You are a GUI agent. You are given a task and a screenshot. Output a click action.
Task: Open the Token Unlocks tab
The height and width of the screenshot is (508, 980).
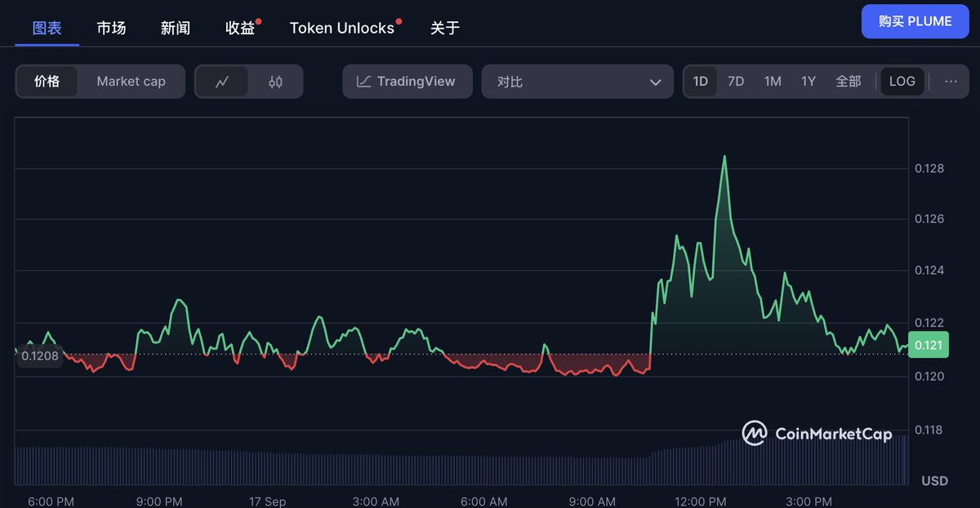(x=342, y=28)
